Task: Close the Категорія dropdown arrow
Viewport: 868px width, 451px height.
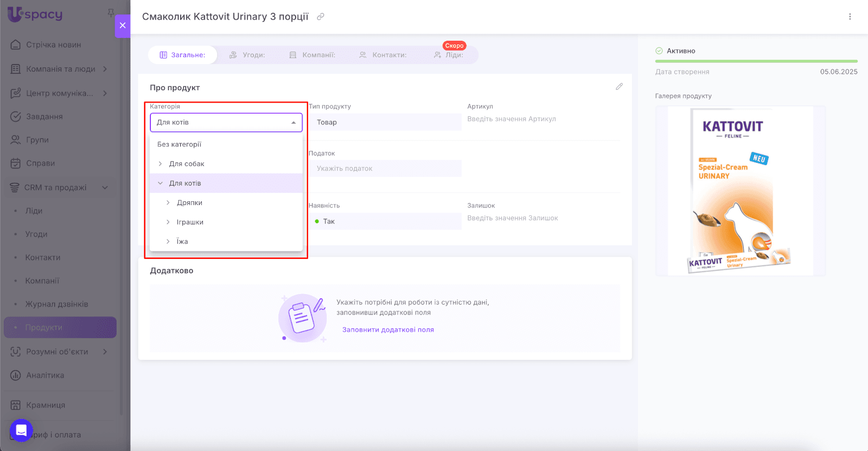Action: 293,123
